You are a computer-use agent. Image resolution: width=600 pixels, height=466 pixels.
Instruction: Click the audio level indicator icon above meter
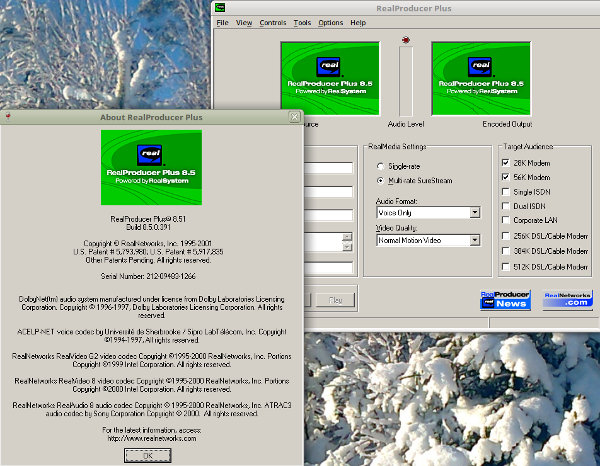[406, 40]
